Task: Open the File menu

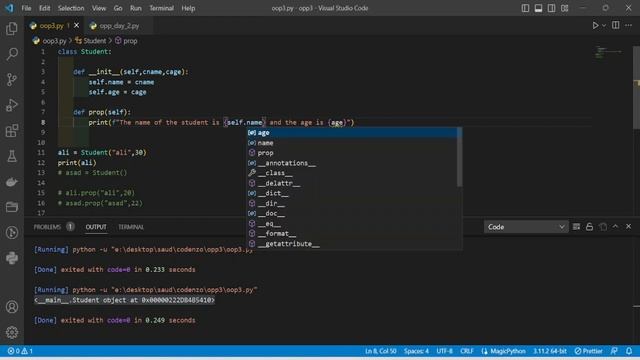Action: [26, 8]
